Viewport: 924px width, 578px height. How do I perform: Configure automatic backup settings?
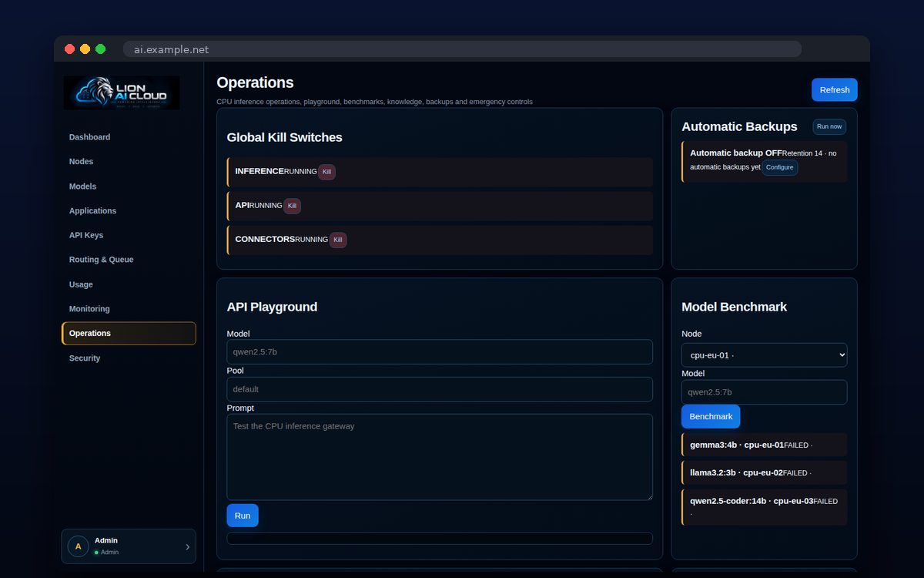click(x=779, y=167)
